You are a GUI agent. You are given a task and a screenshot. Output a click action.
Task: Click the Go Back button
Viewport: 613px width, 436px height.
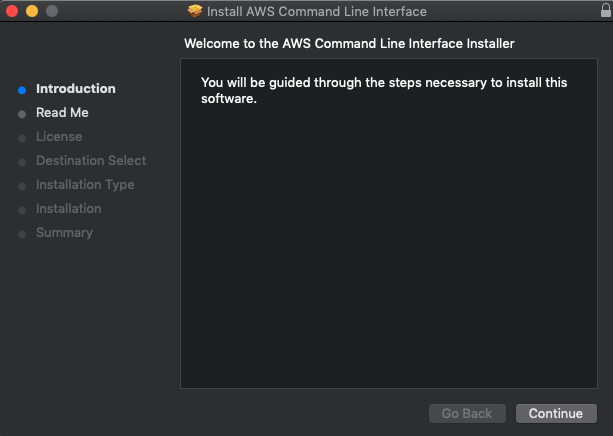(x=467, y=413)
